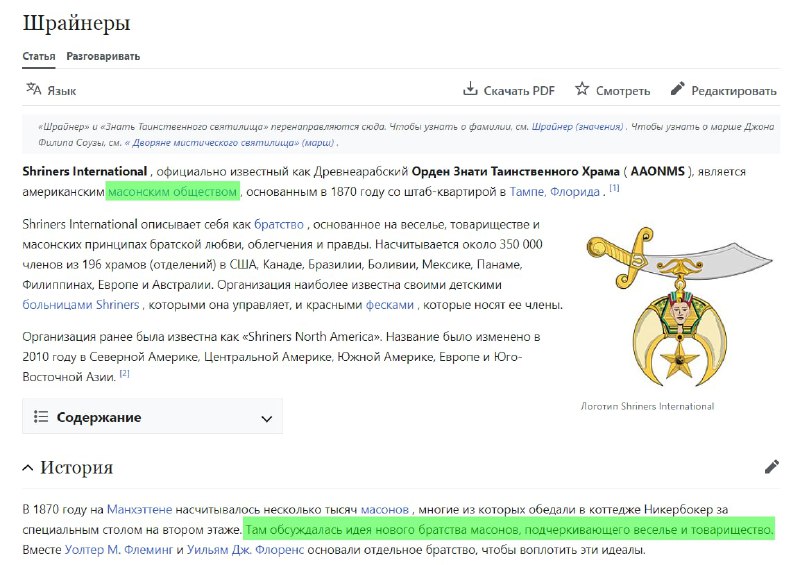The image size is (800, 565).
Task: Open citation reference [2]
Action: coord(124,374)
